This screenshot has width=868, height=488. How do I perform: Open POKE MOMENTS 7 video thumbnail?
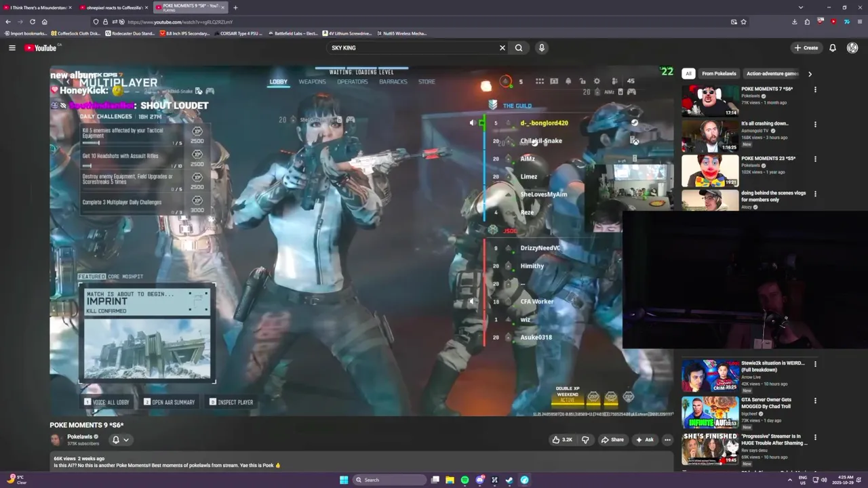tap(710, 100)
